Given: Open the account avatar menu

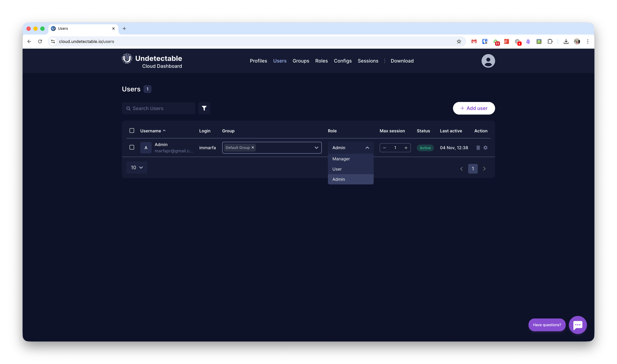Looking at the screenshot, I should (488, 61).
